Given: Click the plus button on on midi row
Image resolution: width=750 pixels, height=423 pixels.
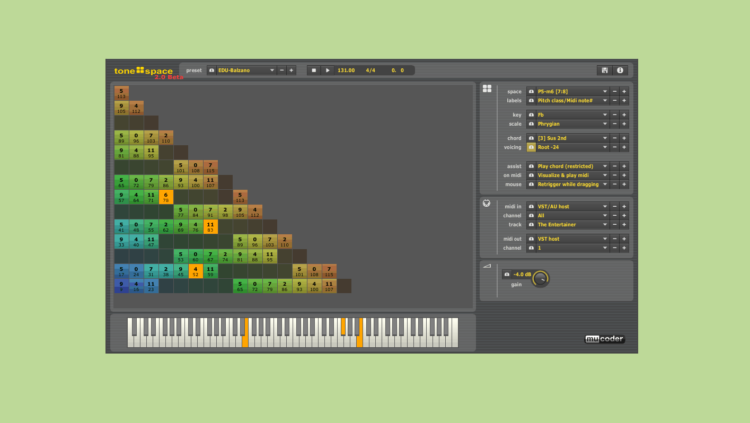Looking at the screenshot, I should 624,175.
